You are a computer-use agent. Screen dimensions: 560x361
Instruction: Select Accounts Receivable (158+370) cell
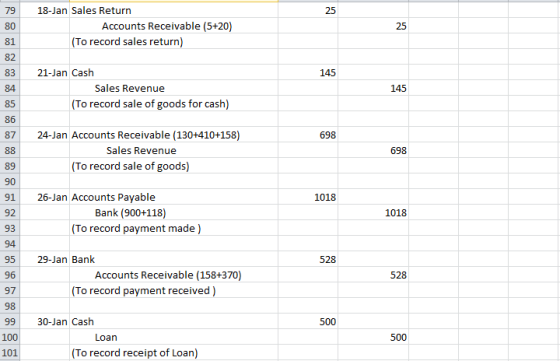[174, 275]
